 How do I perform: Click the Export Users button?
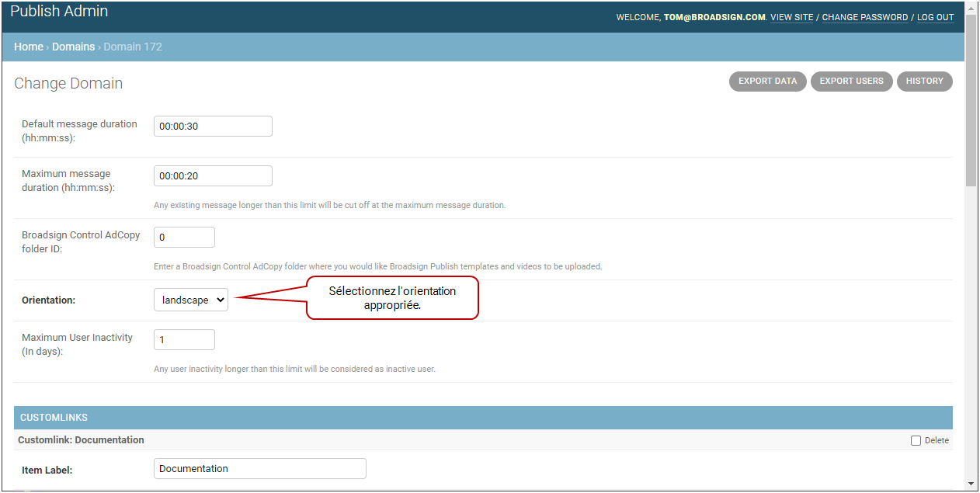852,81
